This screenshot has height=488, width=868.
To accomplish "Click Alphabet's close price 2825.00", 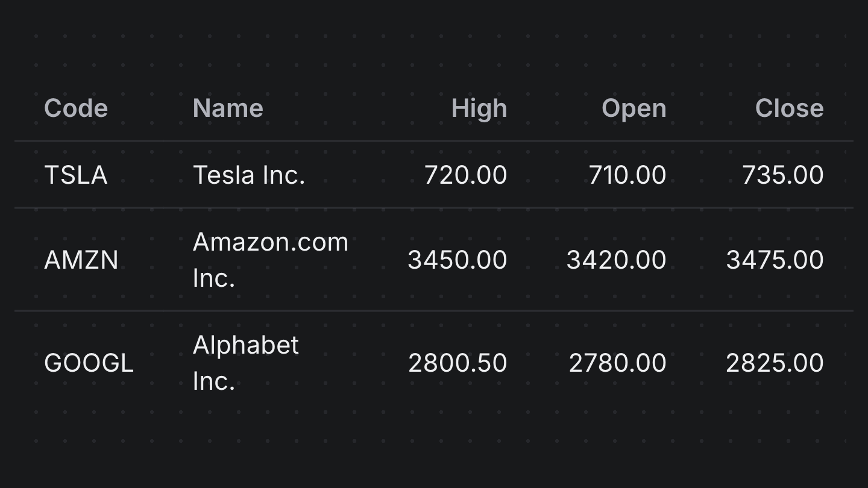I will 775,363.
